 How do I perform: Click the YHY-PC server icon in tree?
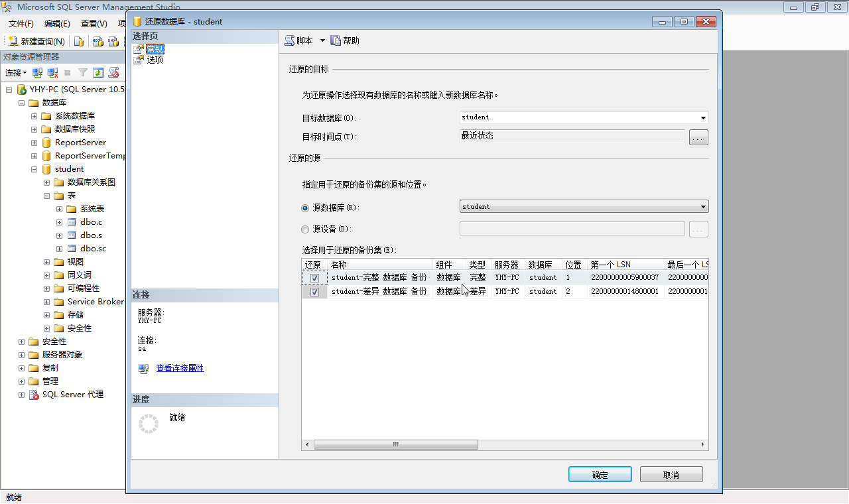21,90
